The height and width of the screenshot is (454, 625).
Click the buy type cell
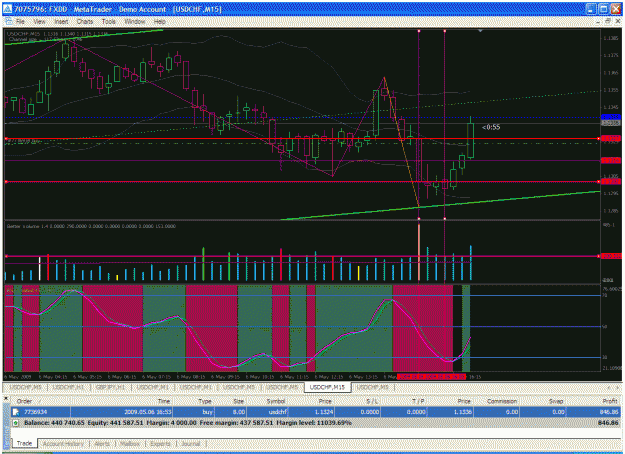[x=208, y=412]
